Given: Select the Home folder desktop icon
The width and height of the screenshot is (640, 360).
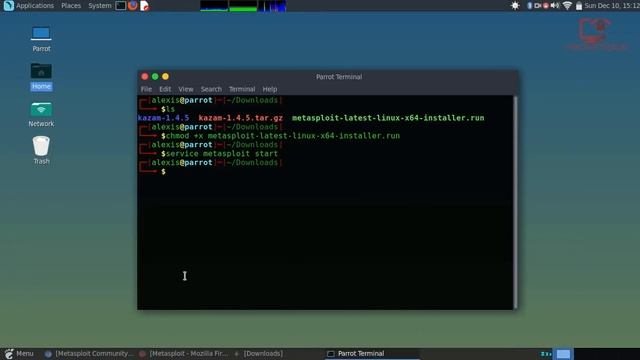Looking at the screenshot, I should click(x=41, y=77).
